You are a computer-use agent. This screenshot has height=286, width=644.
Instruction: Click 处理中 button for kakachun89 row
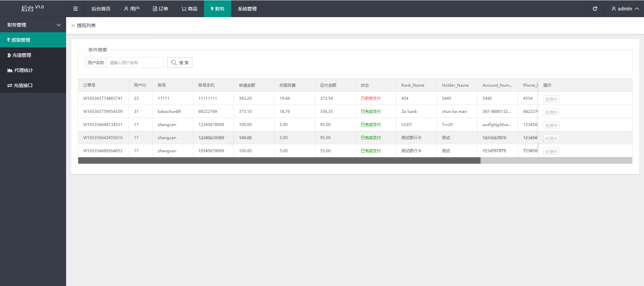click(x=551, y=112)
